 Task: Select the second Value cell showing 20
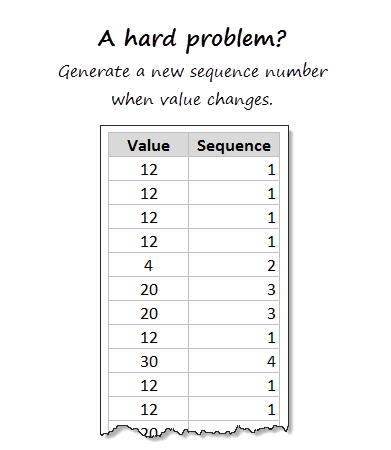148,313
